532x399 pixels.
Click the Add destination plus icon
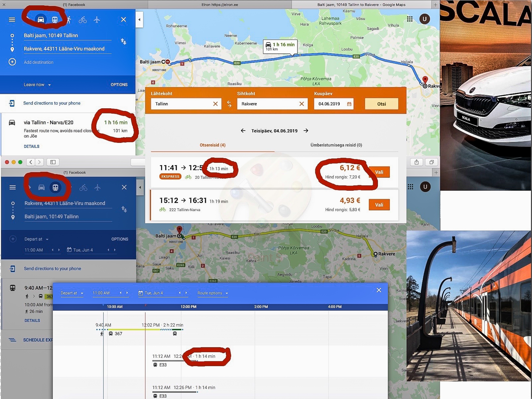tap(12, 62)
